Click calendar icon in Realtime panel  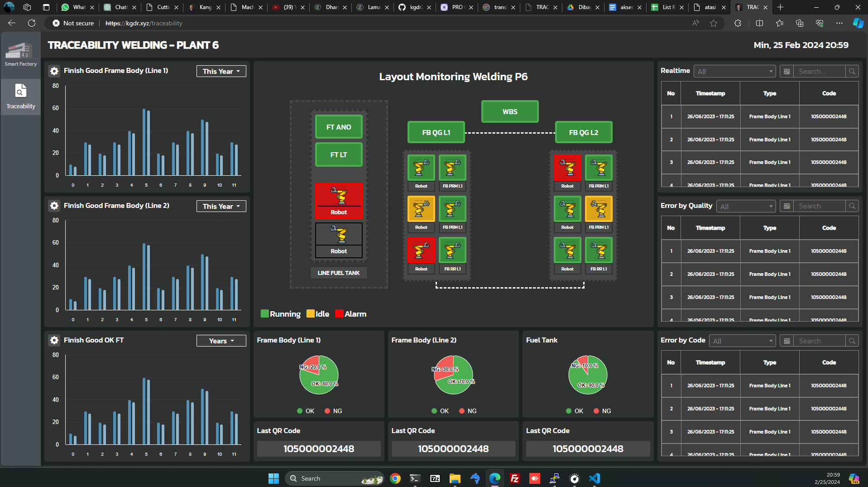tap(787, 72)
